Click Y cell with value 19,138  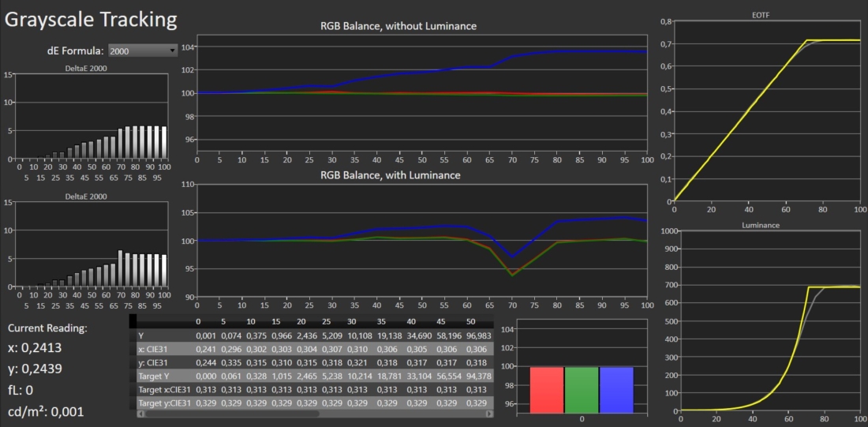click(391, 335)
